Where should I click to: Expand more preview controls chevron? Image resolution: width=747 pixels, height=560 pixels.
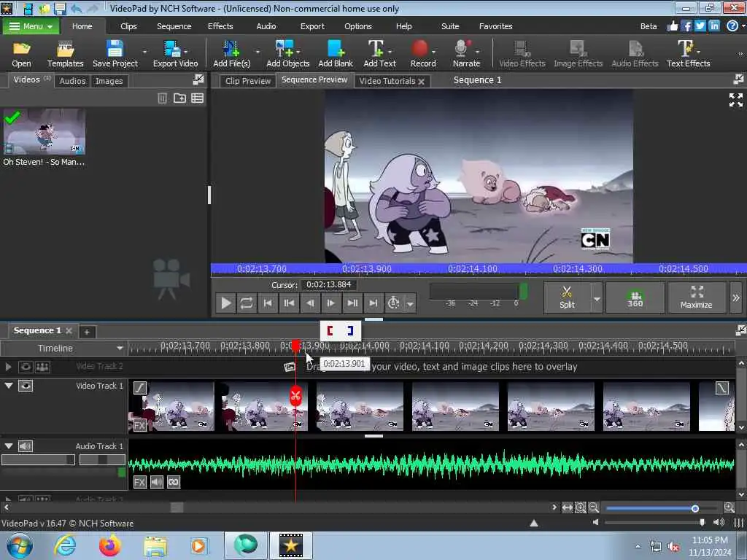pos(736,297)
